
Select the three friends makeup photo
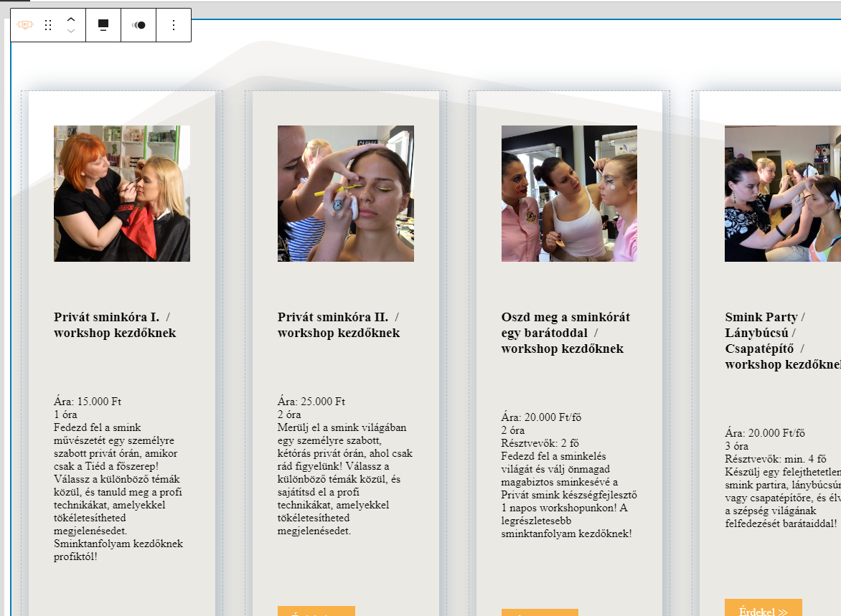[x=569, y=194]
